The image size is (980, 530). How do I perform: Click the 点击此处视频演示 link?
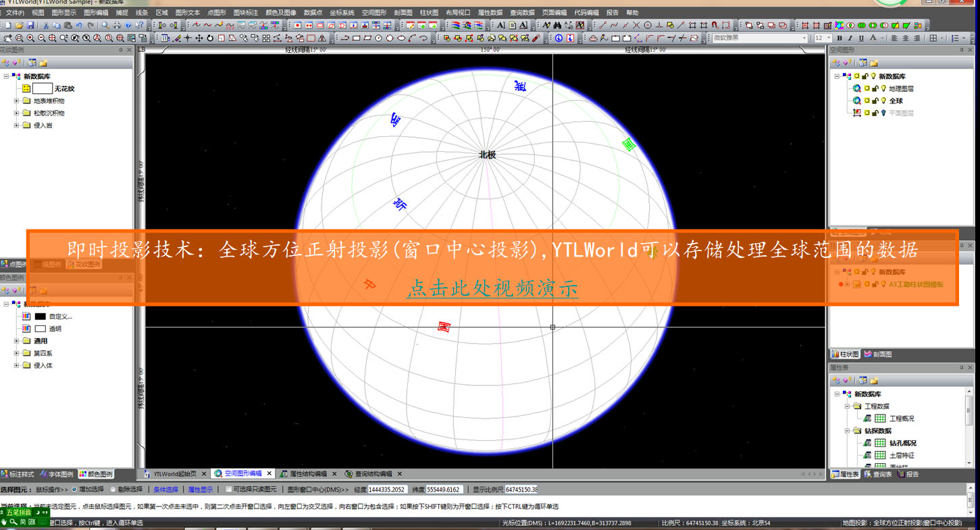click(492, 288)
